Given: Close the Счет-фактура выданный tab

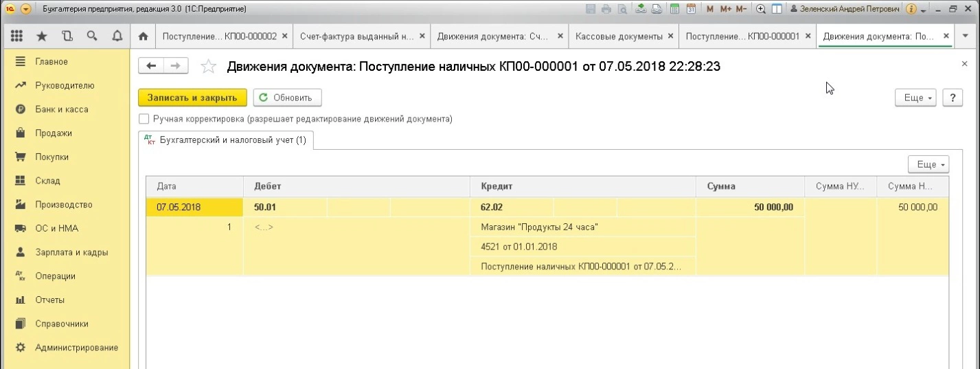Looking at the screenshot, I should click(422, 36).
